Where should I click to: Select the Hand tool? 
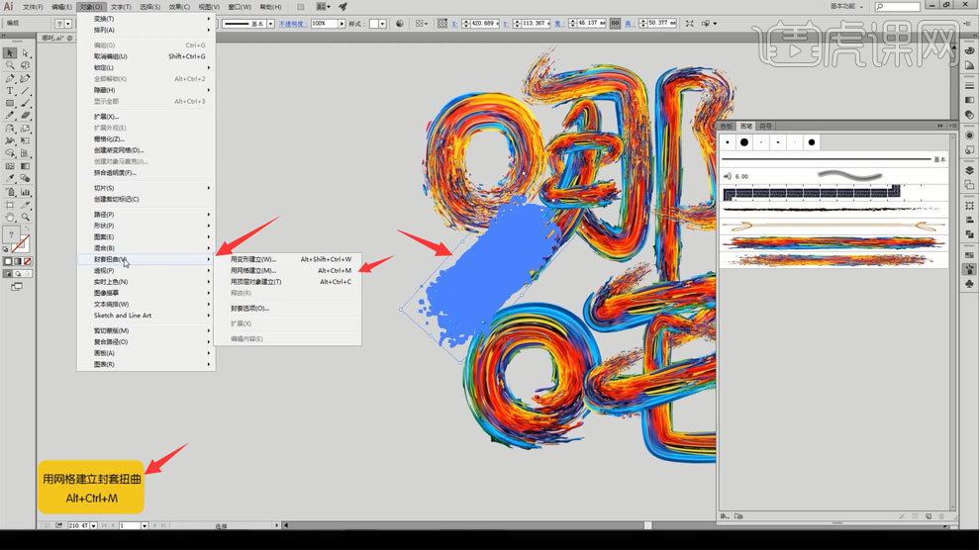coord(10,217)
